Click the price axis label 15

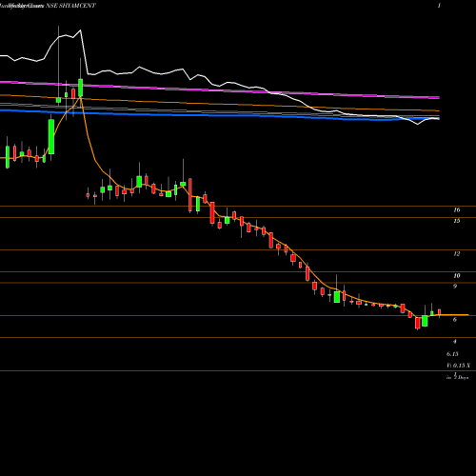[457, 221]
